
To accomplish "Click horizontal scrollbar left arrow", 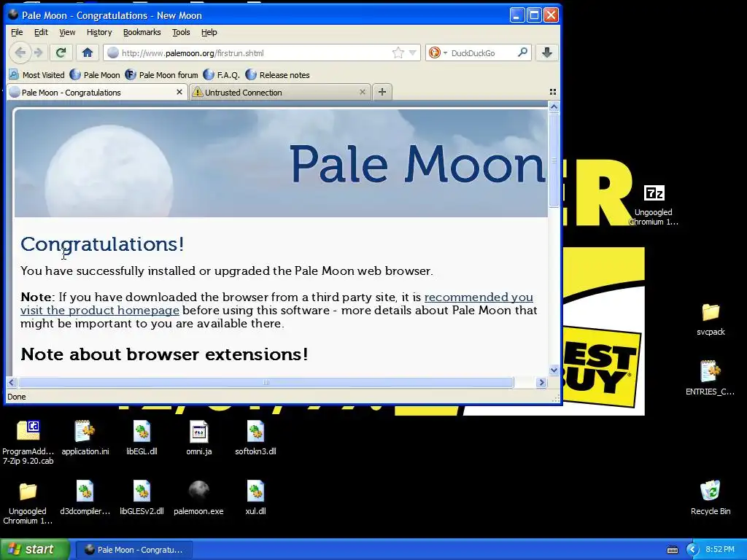I will pyautogui.click(x=12, y=382).
